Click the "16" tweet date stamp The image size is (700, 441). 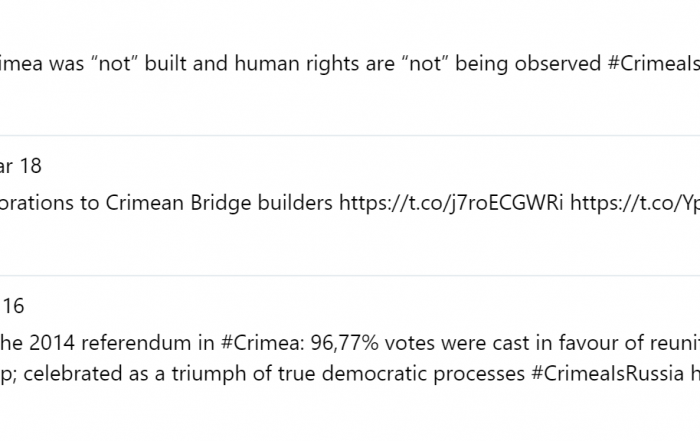click(12, 306)
